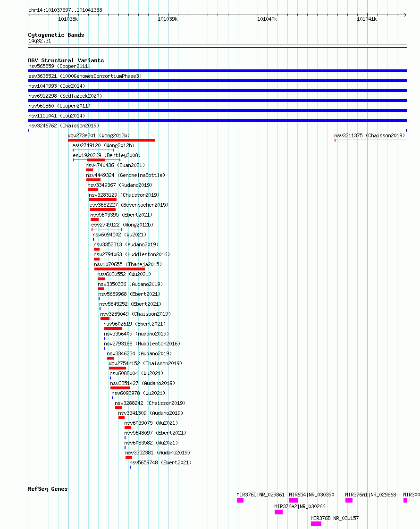Open MIR376A1|NR_029868 gene
The image size is (420, 529).
pos(371,495)
